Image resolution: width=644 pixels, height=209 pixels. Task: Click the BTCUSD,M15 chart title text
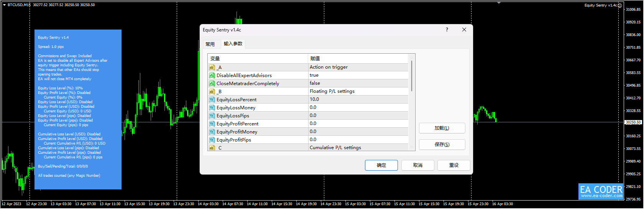pyautogui.click(x=19, y=5)
